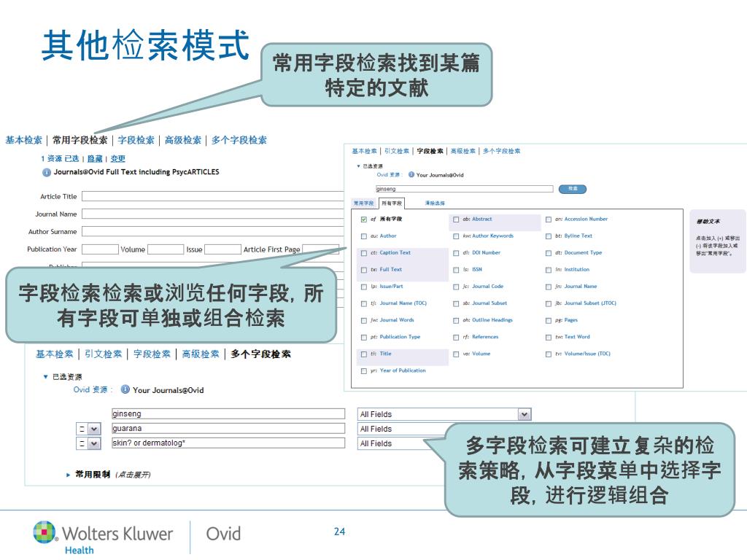This screenshot has width=747, height=560.
Task: Open the All Fields dropdown for ginseng row
Action: [x=525, y=414]
